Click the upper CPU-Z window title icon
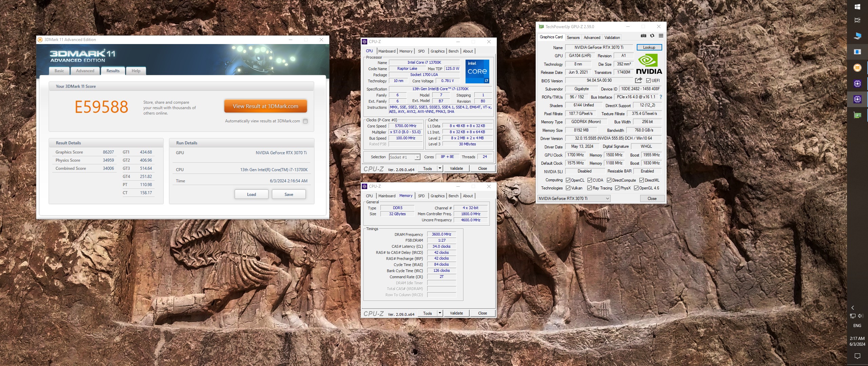Screen dimensions: 868x366 (365, 42)
